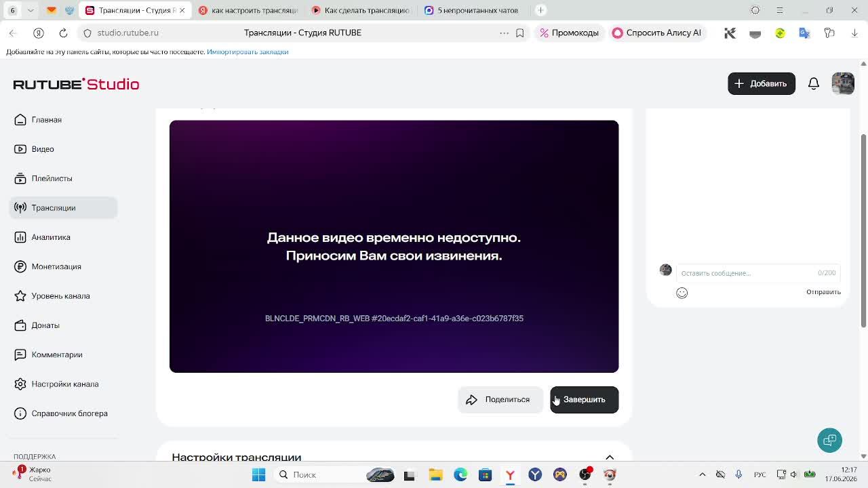Click the browser back arrow
Screen dimensions: 868x488
(x=13, y=33)
